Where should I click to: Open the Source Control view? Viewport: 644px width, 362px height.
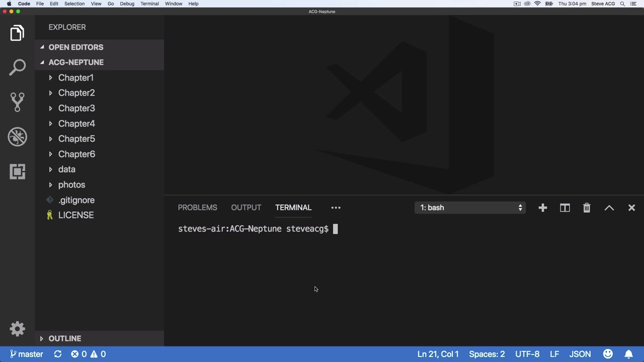[17, 102]
